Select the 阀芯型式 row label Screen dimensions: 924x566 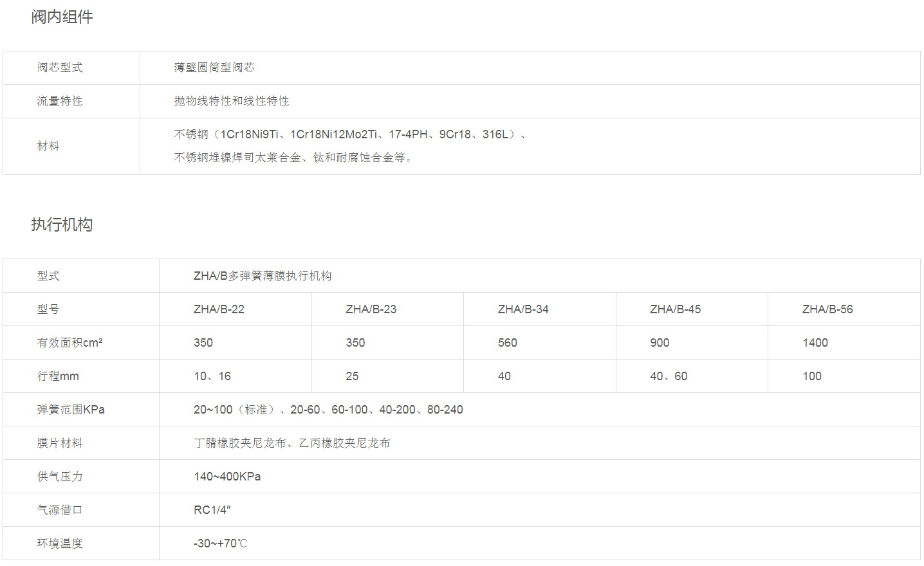pyautogui.click(x=60, y=68)
